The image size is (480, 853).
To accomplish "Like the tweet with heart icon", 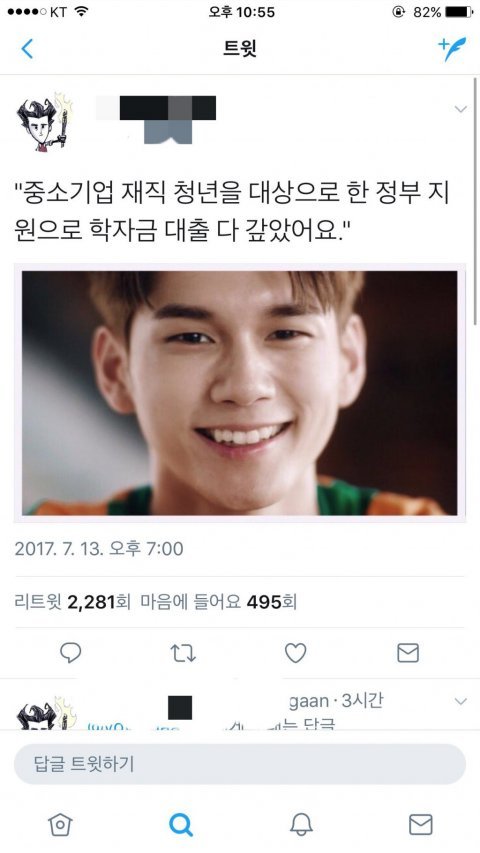I will coord(296,653).
